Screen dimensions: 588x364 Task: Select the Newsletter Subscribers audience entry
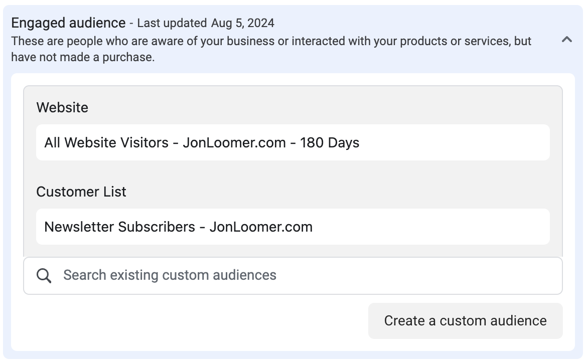pos(293,227)
